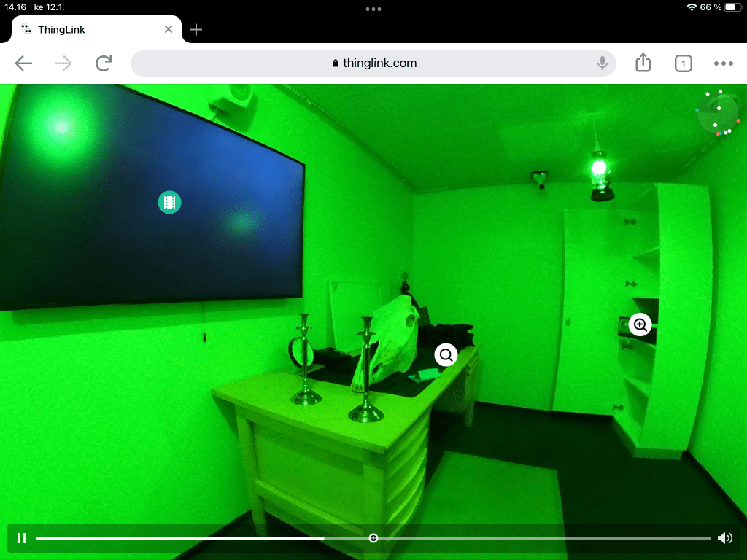The image size is (747, 560).
Task: Go back to the previous page
Action: click(24, 63)
